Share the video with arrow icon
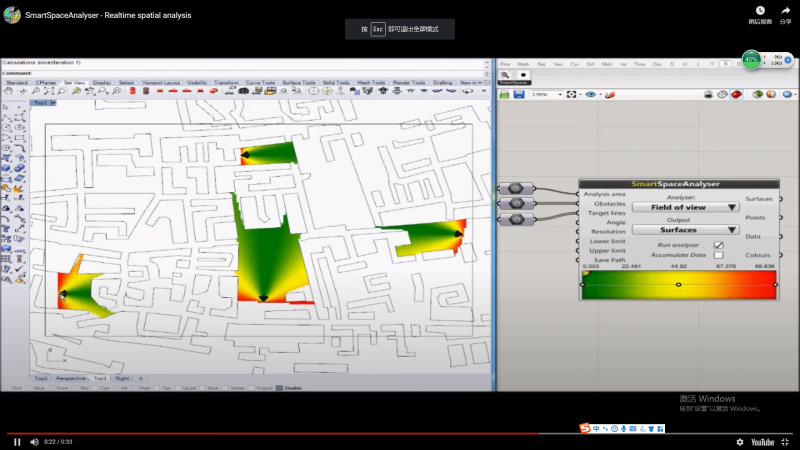 [785, 14]
